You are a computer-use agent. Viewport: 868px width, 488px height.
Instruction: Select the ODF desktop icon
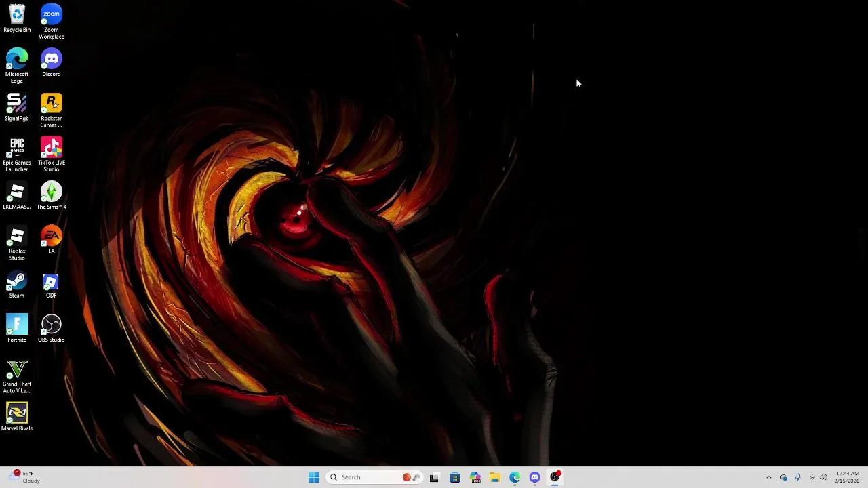[x=52, y=285]
